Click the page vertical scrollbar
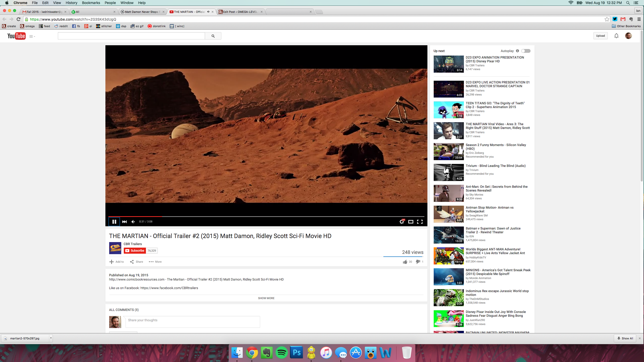 click(642, 106)
